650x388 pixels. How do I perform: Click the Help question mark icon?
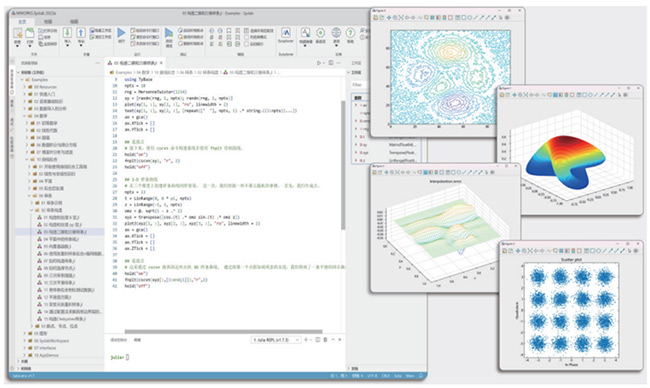[350, 33]
